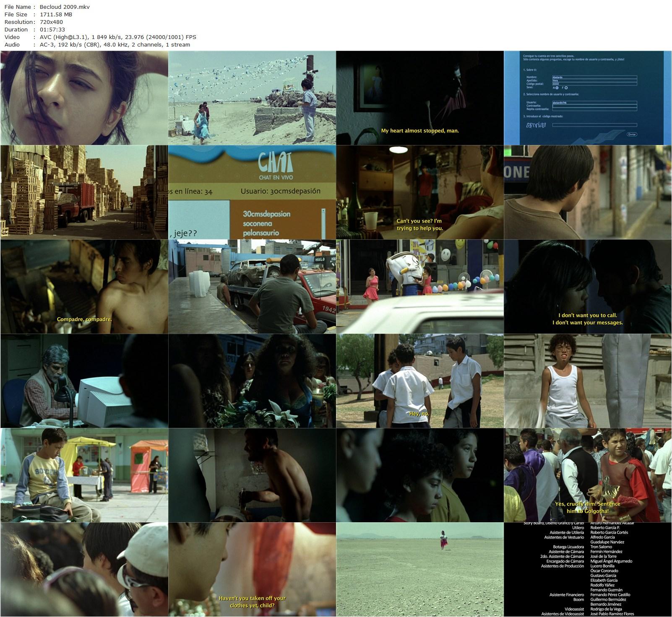
Task: Open the end credits thumbnail
Action: (587, 569)
